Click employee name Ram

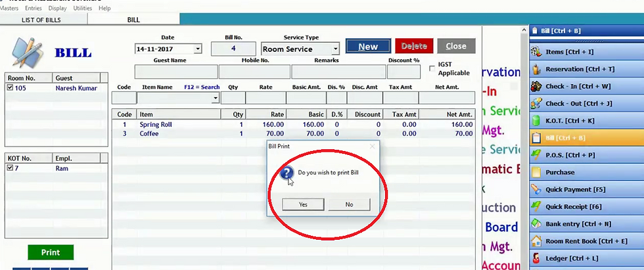coord(62,168)
